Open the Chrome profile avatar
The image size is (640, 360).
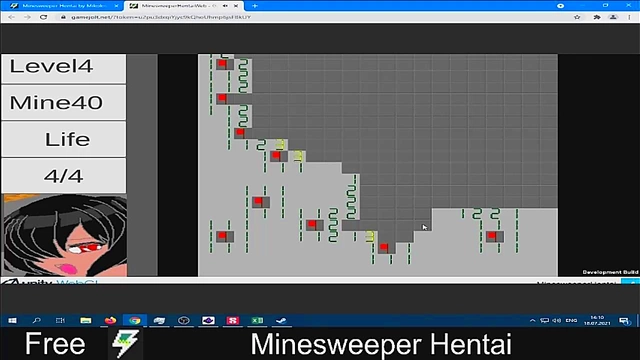pyautogui.click(x=613, y=17)
